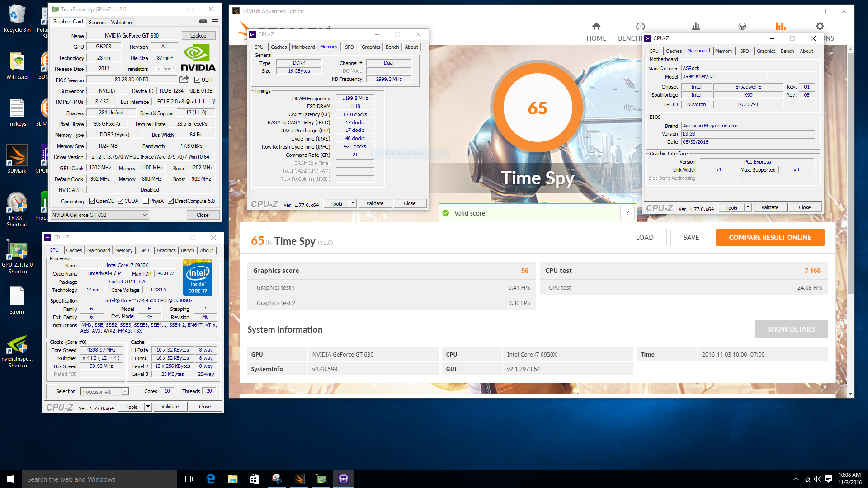
Task: Switch to Sensors tab in GPU-Z
Action: click(97, 22)
